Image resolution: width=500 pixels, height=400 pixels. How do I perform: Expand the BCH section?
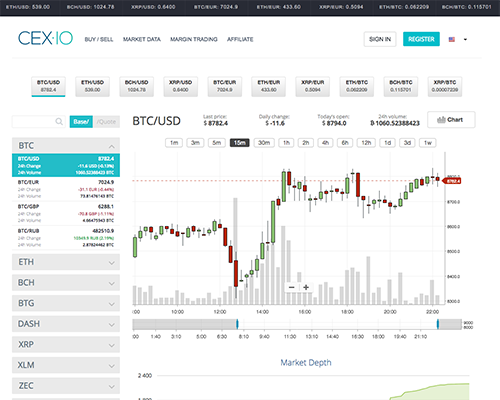click(x=66, y=283)
